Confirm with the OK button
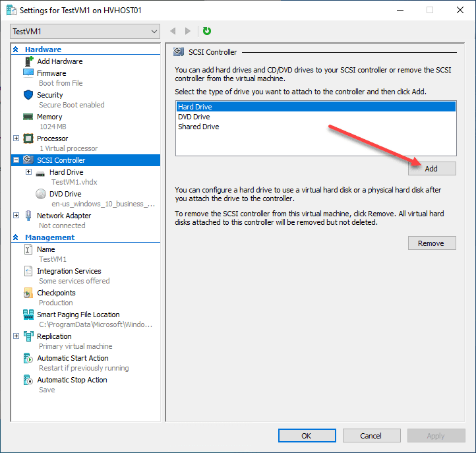This screenshot has width=476, height=453. 307,436
